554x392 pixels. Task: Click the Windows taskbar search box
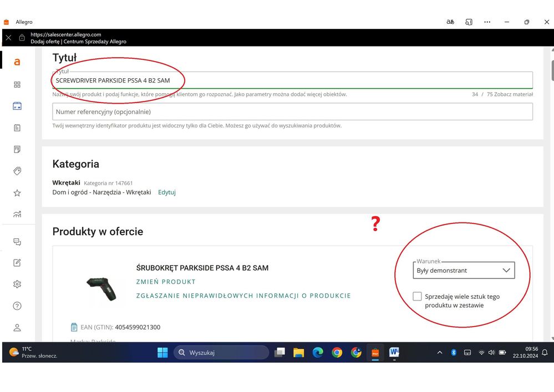221,353
